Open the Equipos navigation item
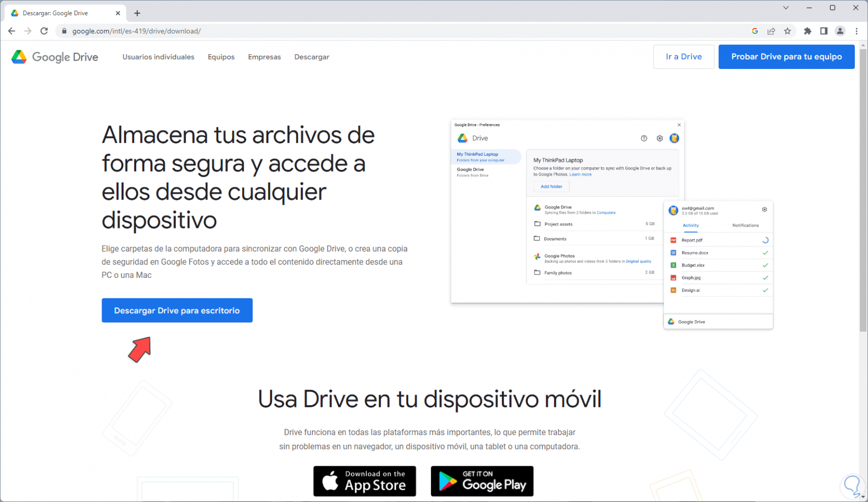868x502 pixels. click(221, 57)
